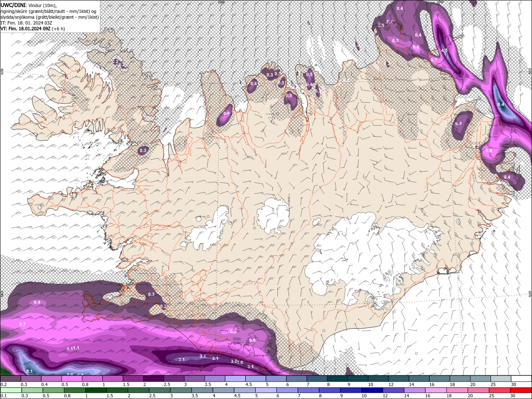This screenshot has height=399, width=532.
Task: Click the UWC/DINI model title text
Action: pyautogui.click(x=13, y=5)
